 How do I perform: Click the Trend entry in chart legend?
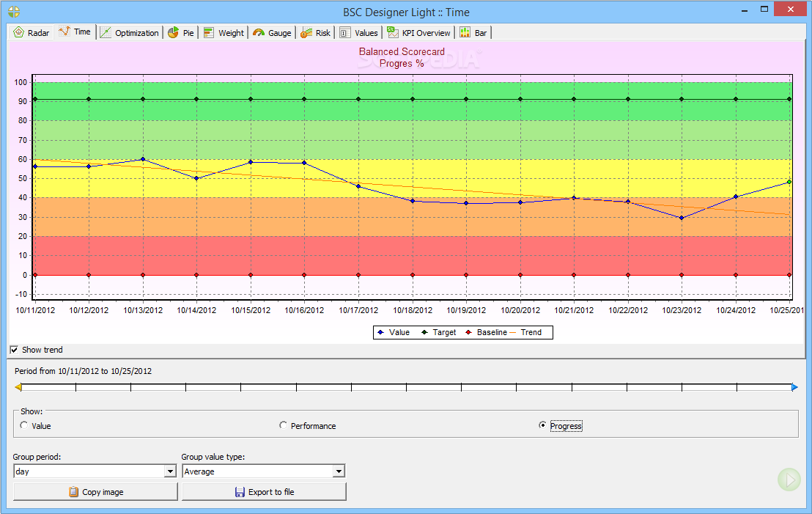tap(526, 332)
